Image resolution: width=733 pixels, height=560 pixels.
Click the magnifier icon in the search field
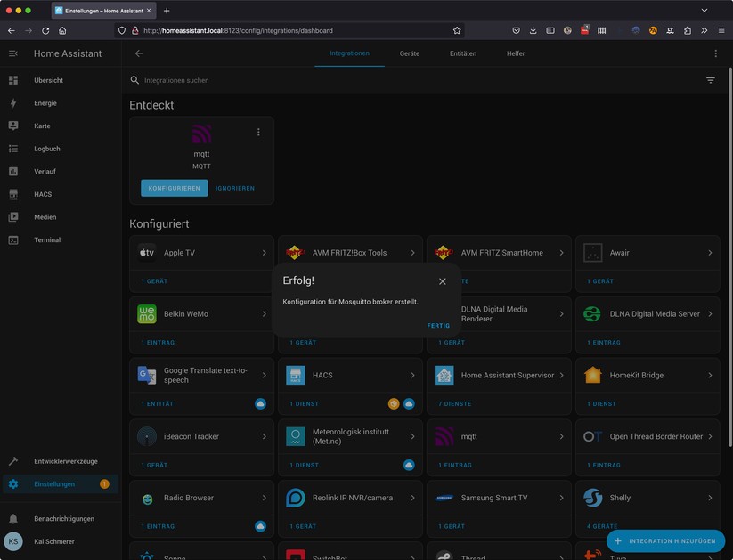(x=134, y=80)
